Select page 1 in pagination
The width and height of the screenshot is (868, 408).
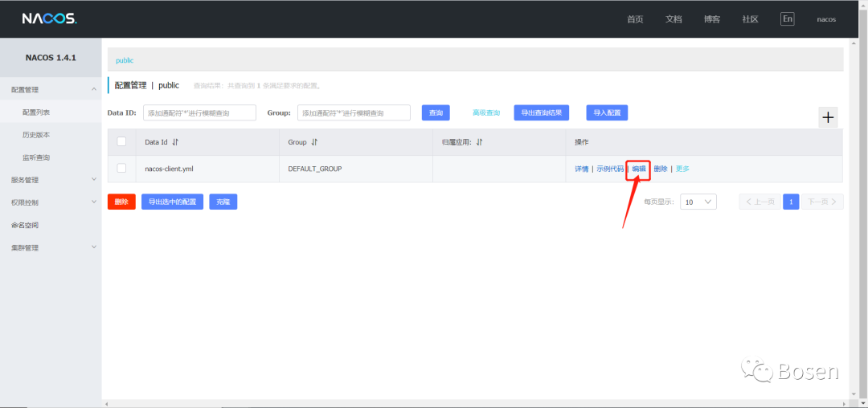pyautogui.click(x=791, y=202)
